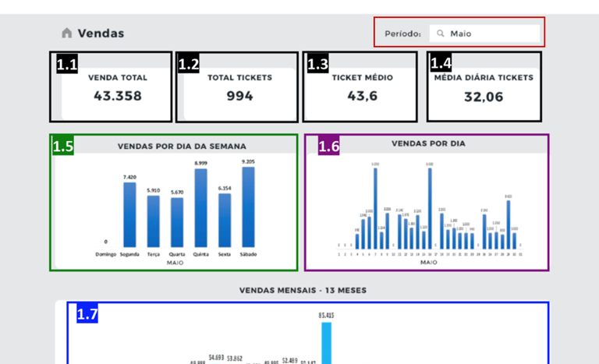
Task: Click the 52.489 monthly value label
Action: point(290,360)
